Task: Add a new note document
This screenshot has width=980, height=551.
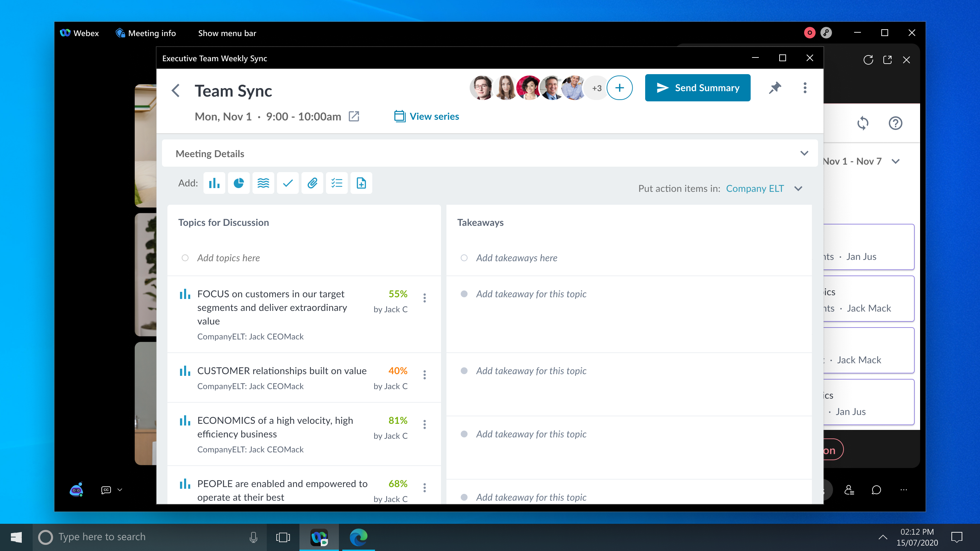Action: tap(361, 183)
